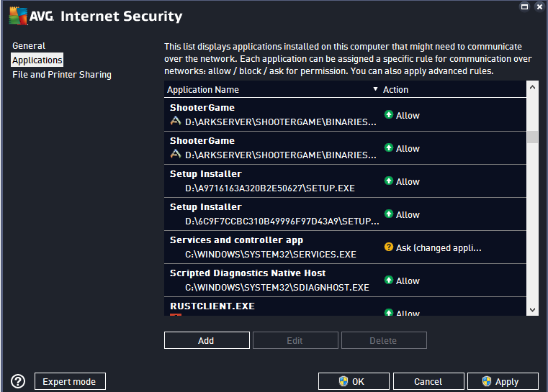Click the yellow Ask icon for Services and controller app
The height and width of the screenshot is (392, 548).
389,247
